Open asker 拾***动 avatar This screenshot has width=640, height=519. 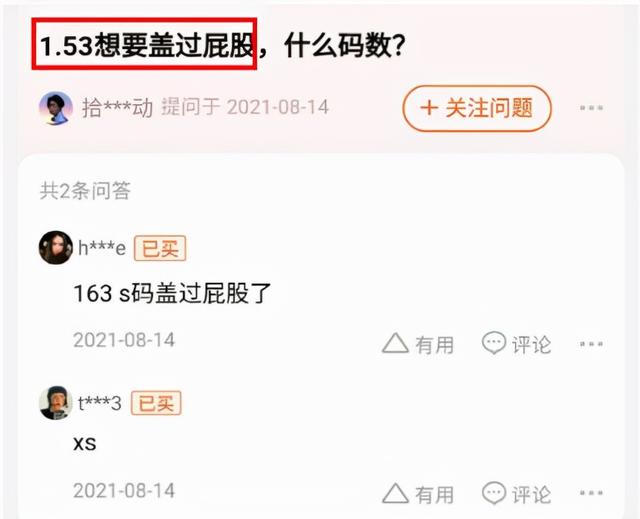(56, 108)
